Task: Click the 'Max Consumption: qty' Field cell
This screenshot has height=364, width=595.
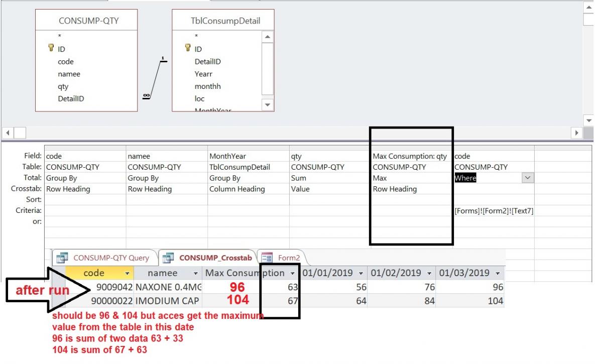Action: click(412, 156)
